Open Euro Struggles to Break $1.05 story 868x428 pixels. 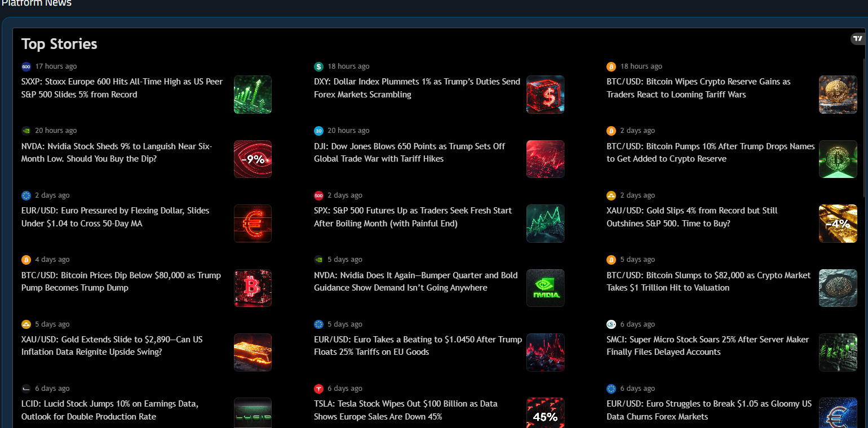tap(709, 411)
